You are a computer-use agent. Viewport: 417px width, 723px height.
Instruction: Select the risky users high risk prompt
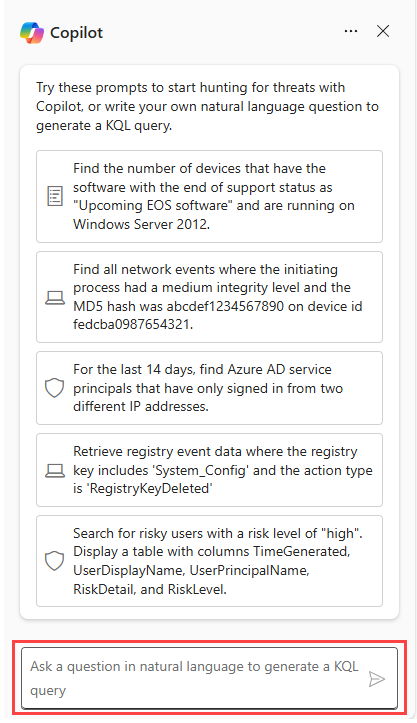pos(209,561)
